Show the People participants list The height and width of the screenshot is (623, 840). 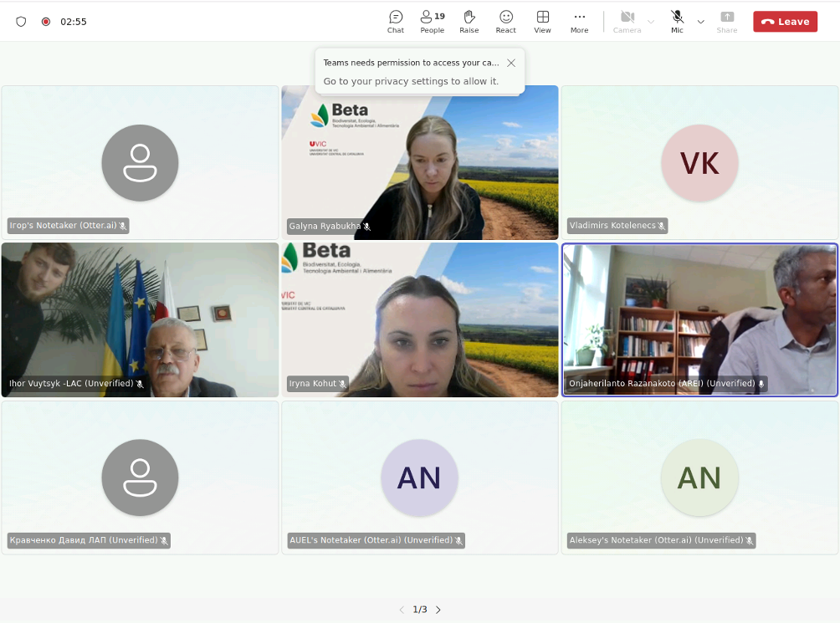[x=432, y=22]
